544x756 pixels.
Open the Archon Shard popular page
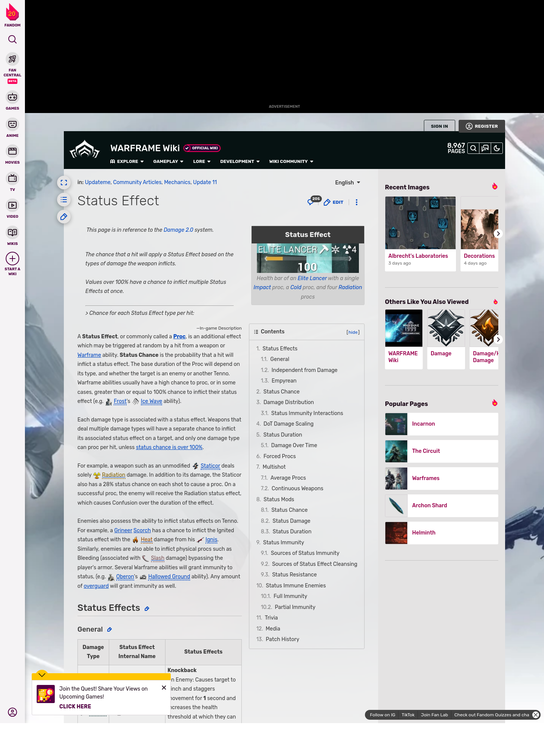point(442,505)
